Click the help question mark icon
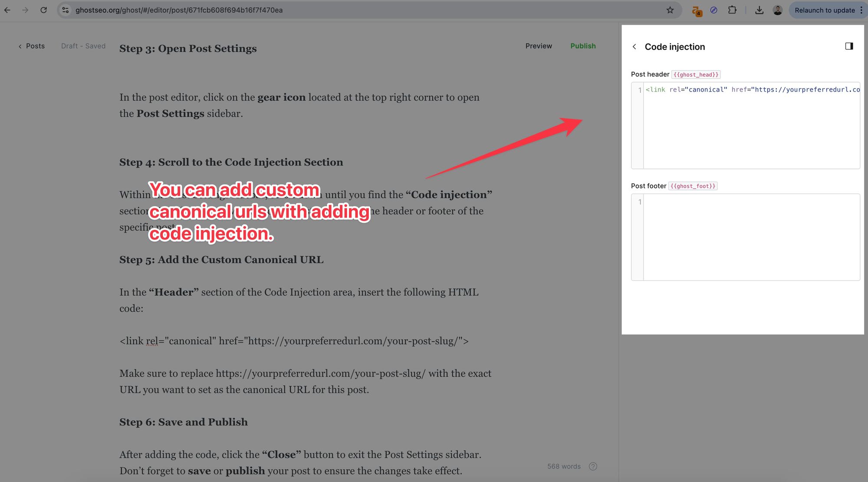Screen dimensions: 868x482 tap(593, 466)
